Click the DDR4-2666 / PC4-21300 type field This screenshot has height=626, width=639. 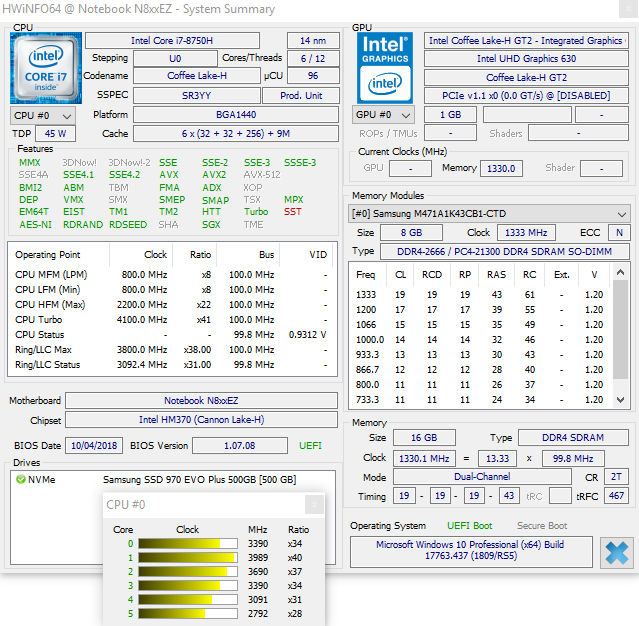point(505,251)
